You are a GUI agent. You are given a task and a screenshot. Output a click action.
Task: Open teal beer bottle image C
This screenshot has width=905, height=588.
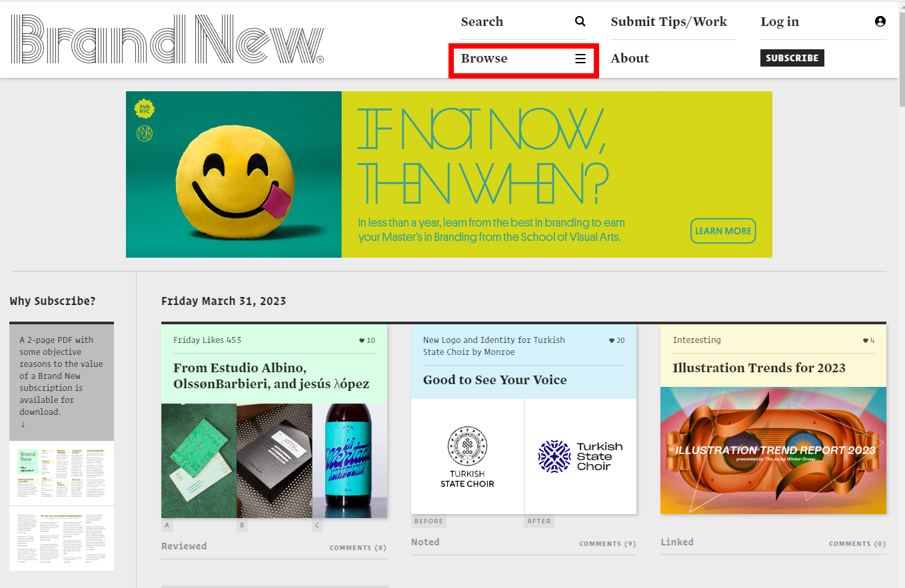coord(350,461)
